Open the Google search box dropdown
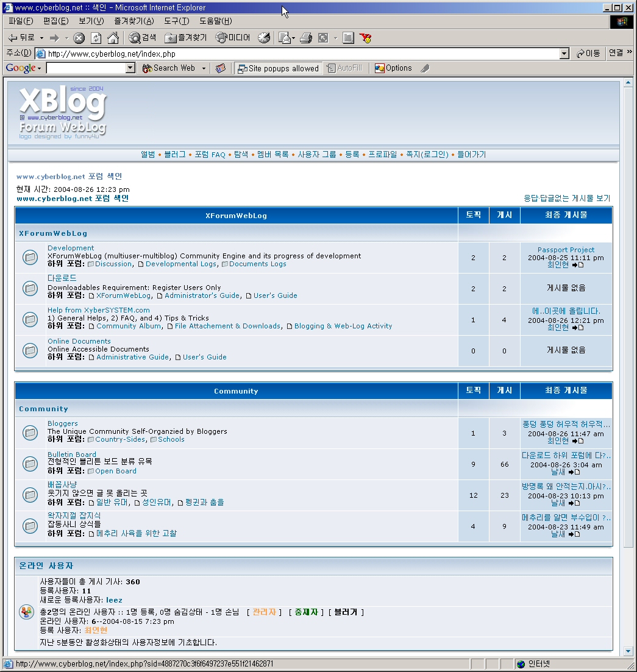637x672 pixels. pos(130,68)
